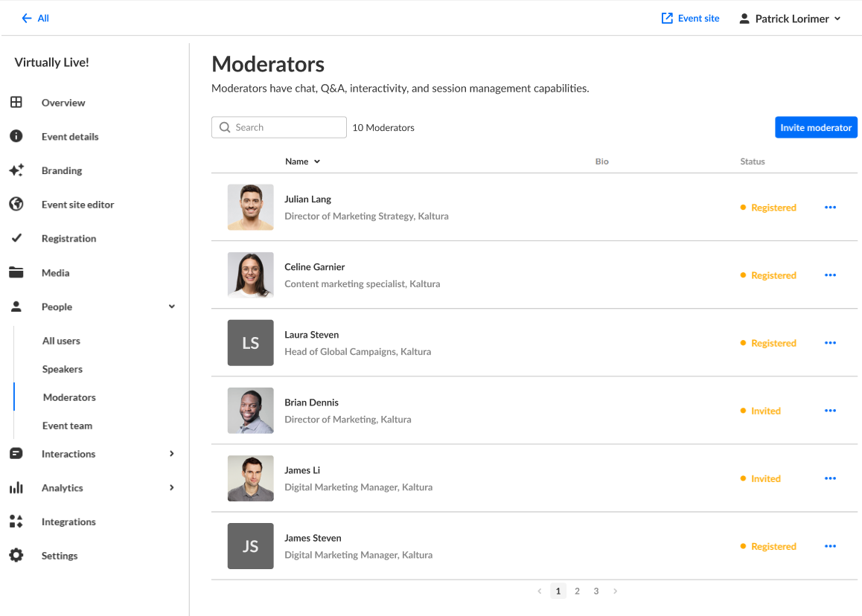Click the Event site editor globe icon
The width and height of the screenshot is (862, 616).
(x=16, y=205)
